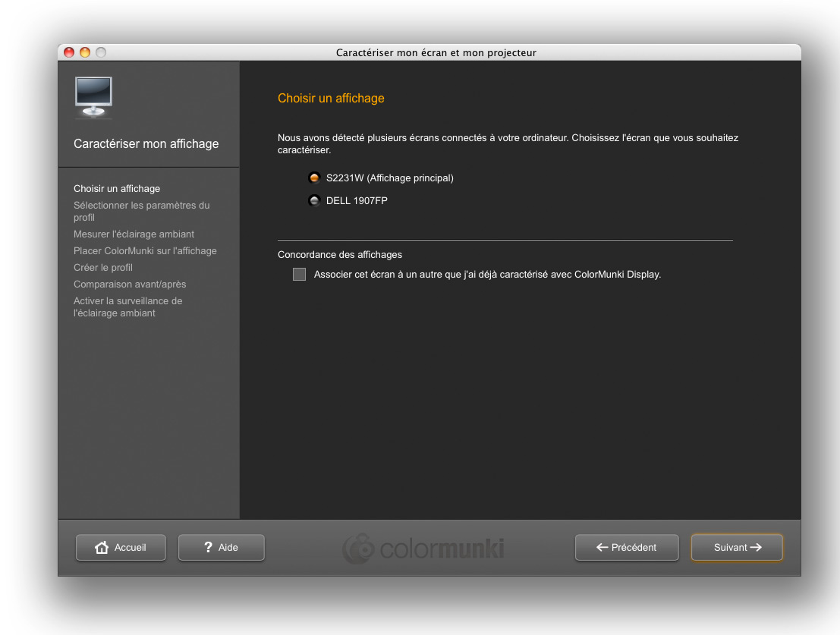Click the 'S2231W (Affichage principal)' label
Screen dimensions: 840x635
(x=390, y=178)
